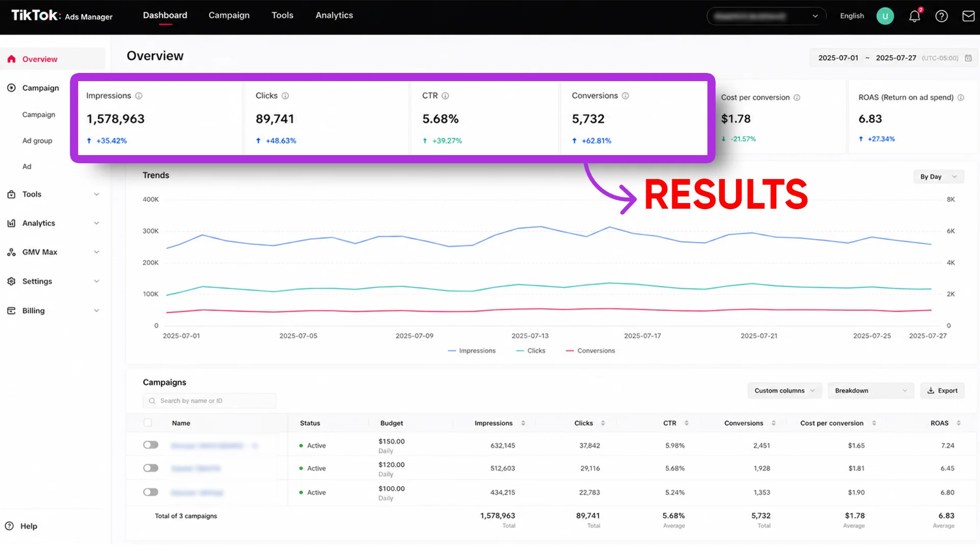Toggle Clicks series in chart legend
This screenshot has height=551, width=980.
(x=531, y=350)
